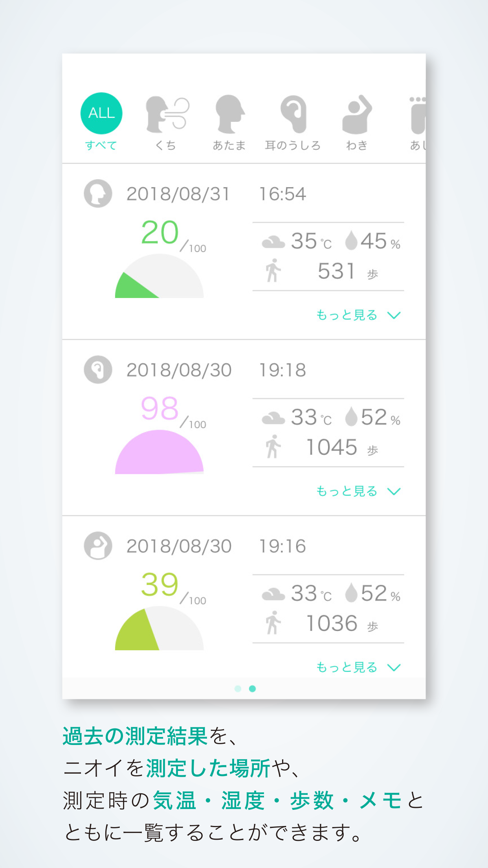Expand もっと見る for the 19:18 record

pos(358,491)
